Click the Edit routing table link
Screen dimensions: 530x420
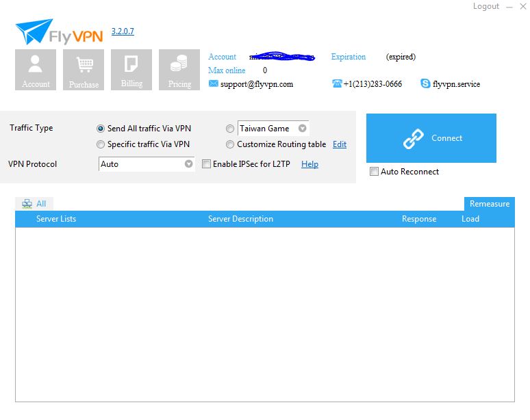[340, 144]
